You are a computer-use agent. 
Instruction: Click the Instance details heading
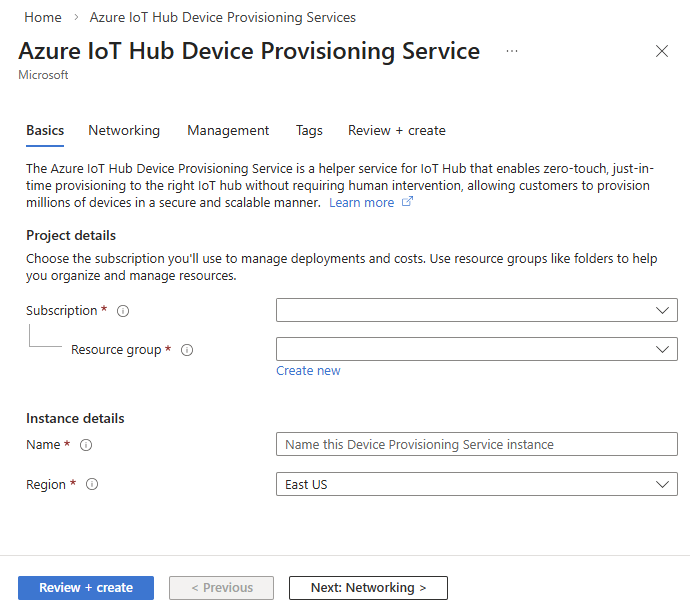pos(75,418)
